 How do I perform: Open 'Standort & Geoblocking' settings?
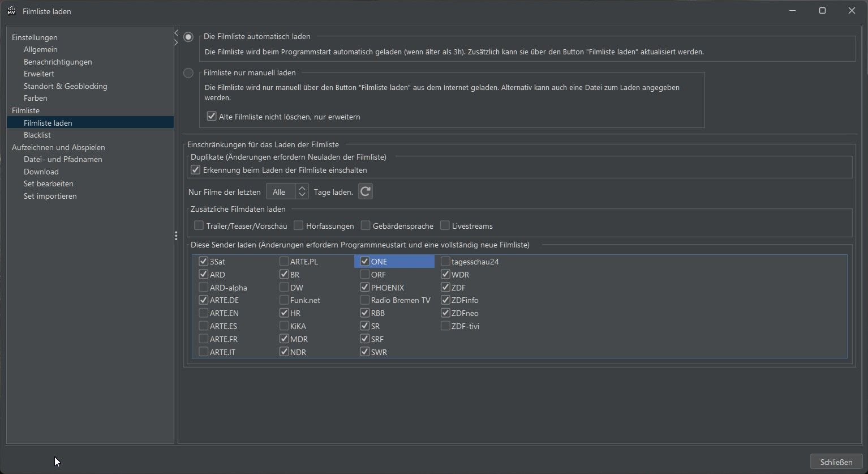[65, 86]
